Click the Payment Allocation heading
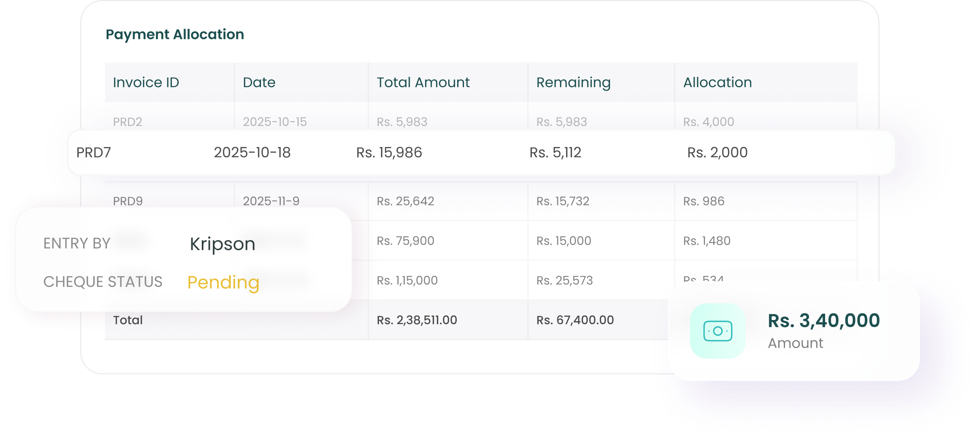The image size is (980, 442). (x=175, y=34)
